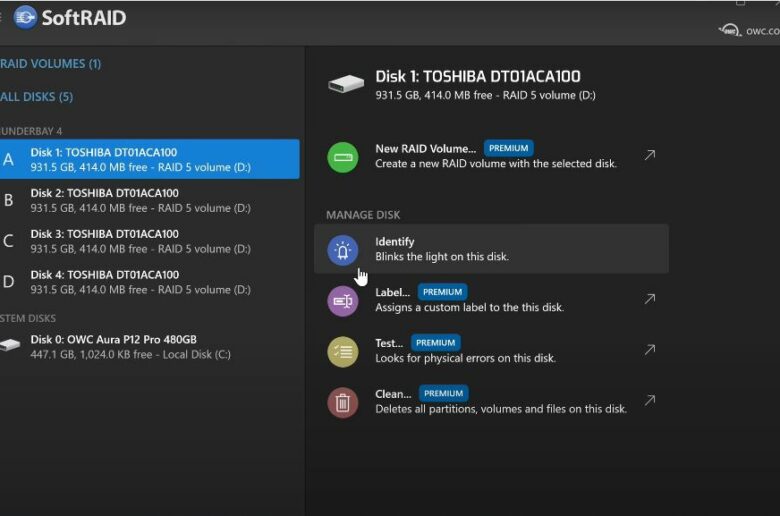Open arrow beside the Test option
Screen dimensions: 780x516
point(650,349)
